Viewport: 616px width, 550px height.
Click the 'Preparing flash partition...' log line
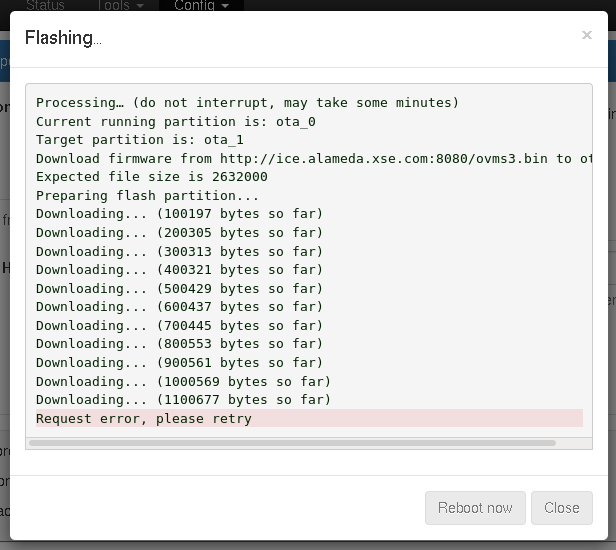pyautogui.click(x=148, y=196)
